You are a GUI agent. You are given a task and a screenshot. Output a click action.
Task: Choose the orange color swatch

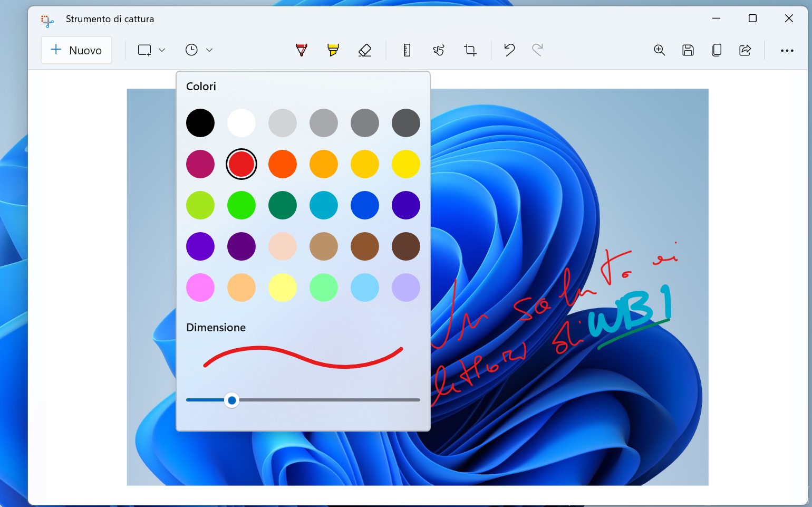point(283,164)
